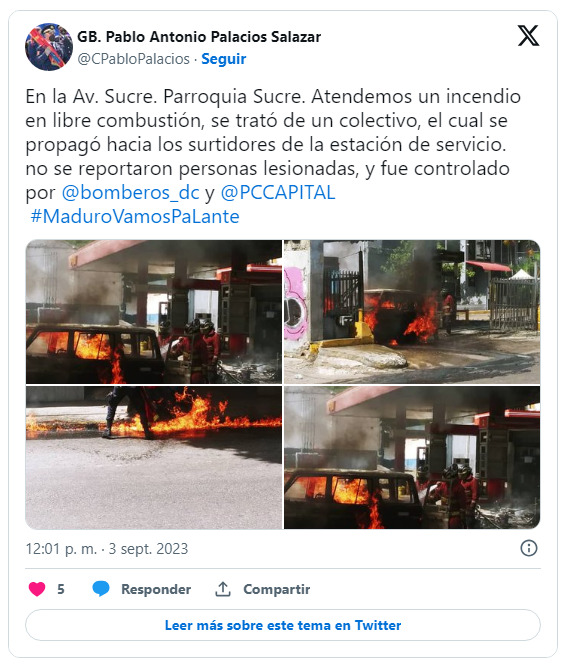This screenshot has height=670, width=573.
Task: Click the share upload arrow icon
Action: click(x=223, y=589)
